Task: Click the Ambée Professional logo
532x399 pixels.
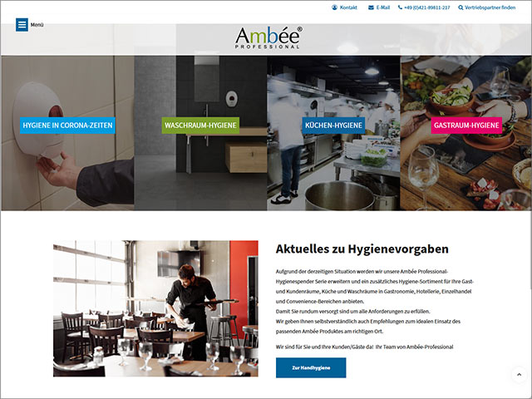Action: 268,37
